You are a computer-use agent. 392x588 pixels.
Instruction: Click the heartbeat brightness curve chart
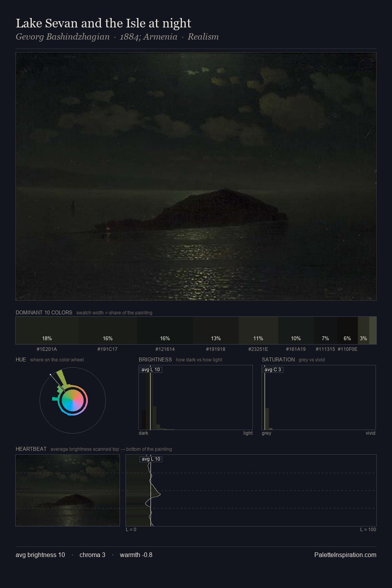(x=251, y=490)
